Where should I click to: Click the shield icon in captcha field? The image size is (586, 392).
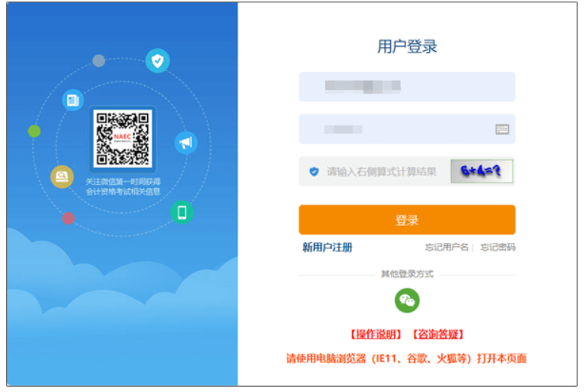click(314, 172)
